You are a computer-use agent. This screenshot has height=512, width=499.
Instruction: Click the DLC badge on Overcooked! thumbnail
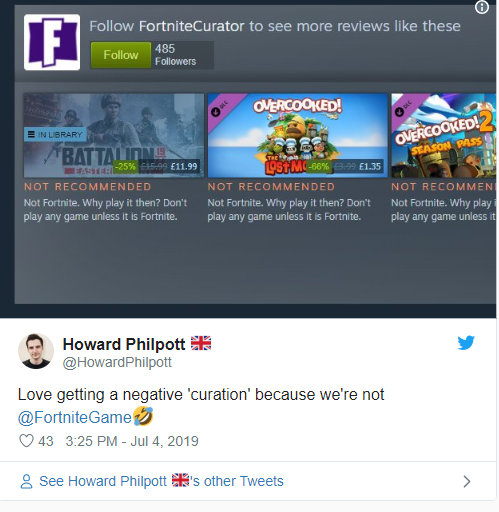220,108
